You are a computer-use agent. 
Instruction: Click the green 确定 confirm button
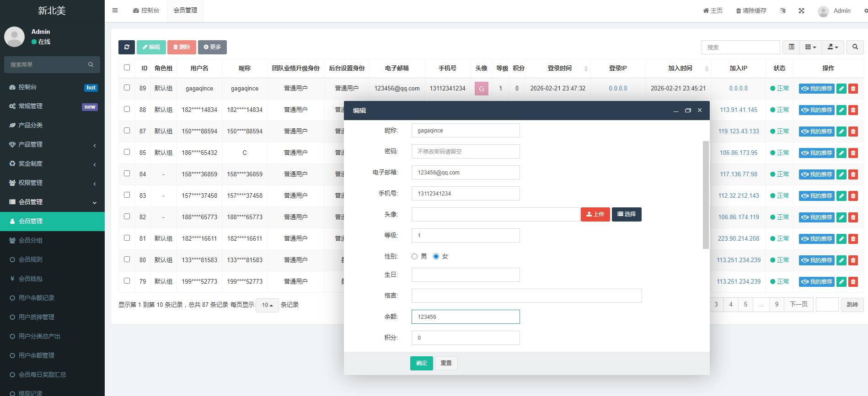(x=421, y=363)
